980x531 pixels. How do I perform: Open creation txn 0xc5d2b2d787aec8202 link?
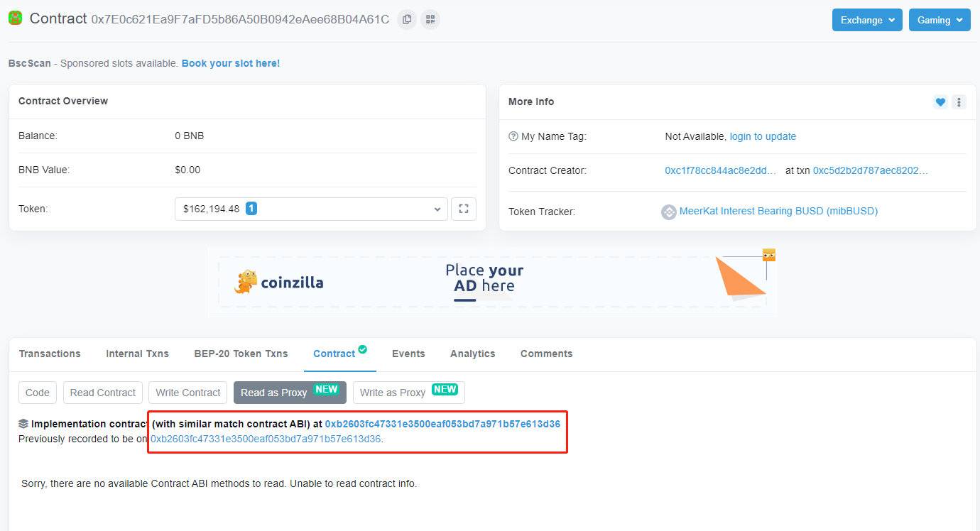point(871,170)
